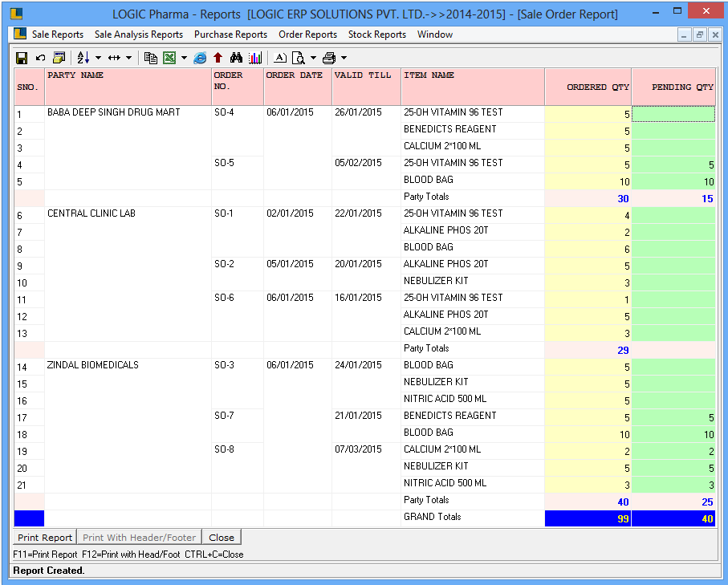Open the column width dropdown arrow
Image resolution: width=728 pixels, height=585 pixels.
[x=129, y=58]
